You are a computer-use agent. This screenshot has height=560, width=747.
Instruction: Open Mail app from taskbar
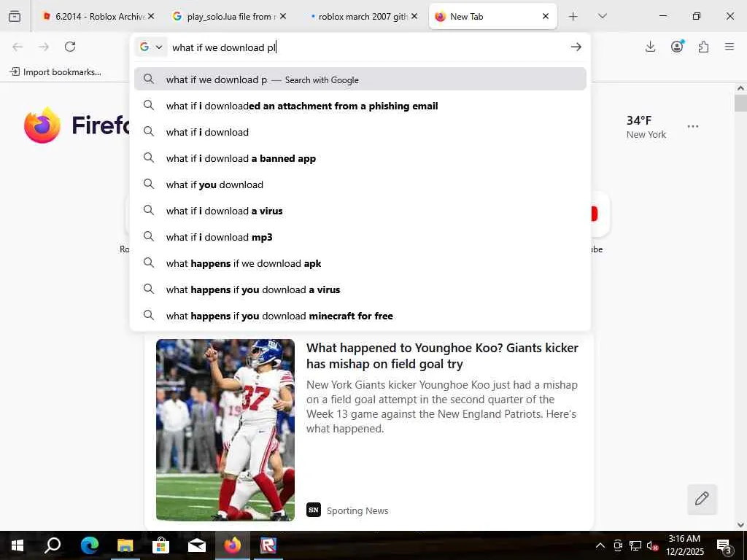pos(197,545)
